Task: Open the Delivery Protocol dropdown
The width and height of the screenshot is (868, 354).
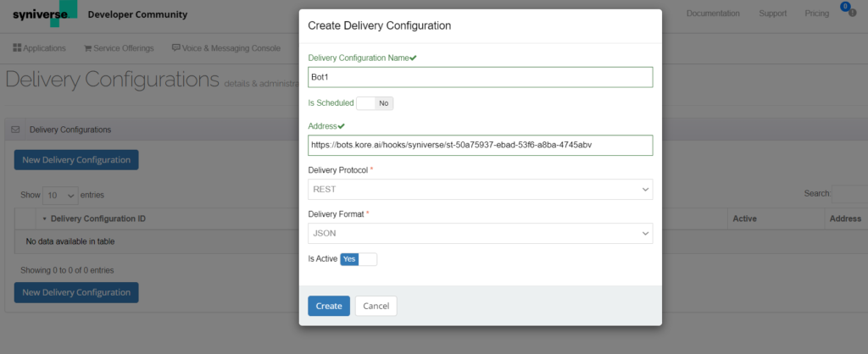Action: (480, 190)
